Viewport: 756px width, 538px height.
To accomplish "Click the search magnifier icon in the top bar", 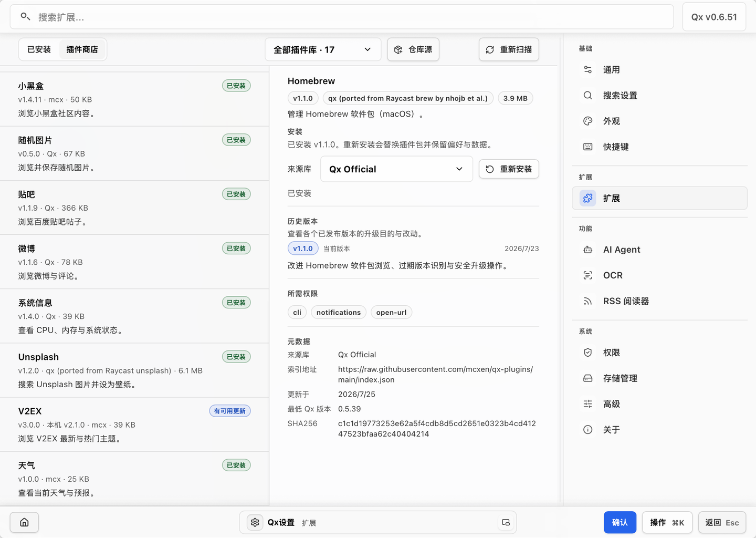I will (25, 17).
